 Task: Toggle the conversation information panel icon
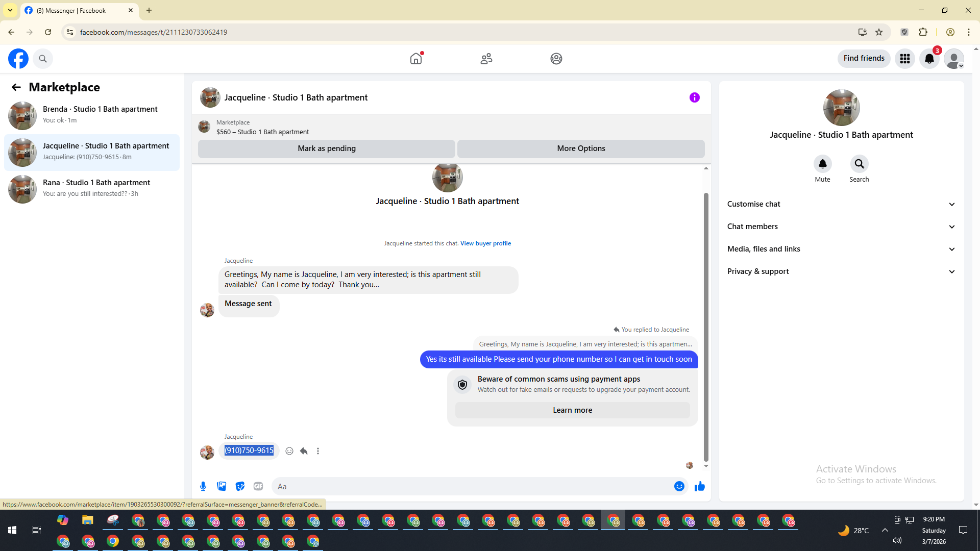click(695, 97)
